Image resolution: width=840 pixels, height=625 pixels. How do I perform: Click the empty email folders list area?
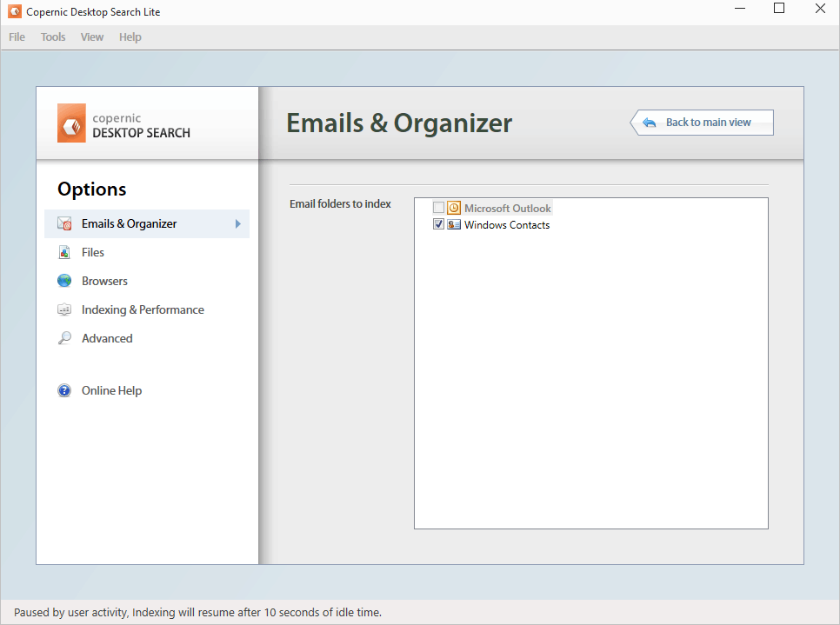[x=591, y=382]
